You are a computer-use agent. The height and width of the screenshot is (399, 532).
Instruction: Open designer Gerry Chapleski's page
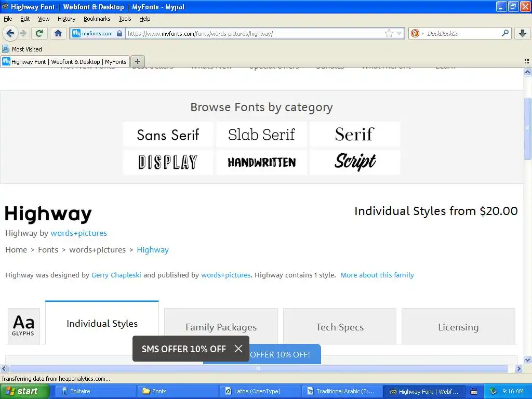click(116, 275)
